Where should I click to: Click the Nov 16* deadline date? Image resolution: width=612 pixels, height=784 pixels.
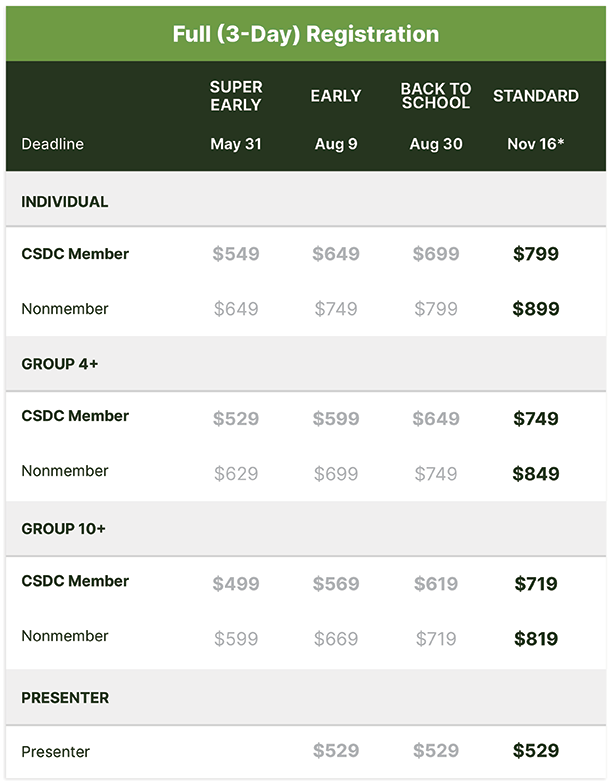point(536,144)
